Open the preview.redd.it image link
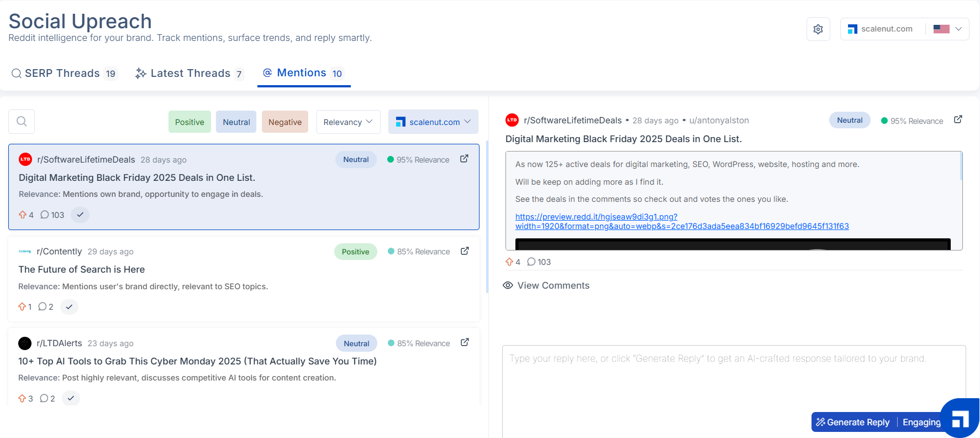Image resolution: width=980 pixels, height=438 pixels. (682, 221)
